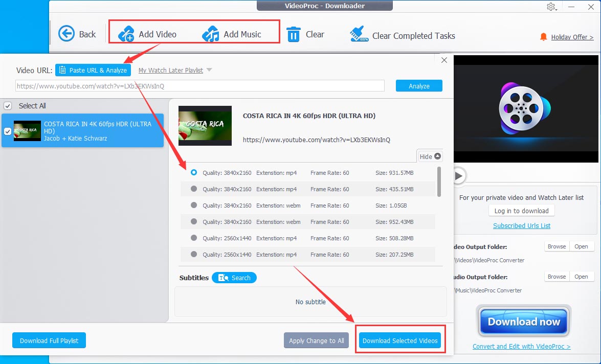Click the No subtitle text area
601x364 pixels.
tap(310, 302)
